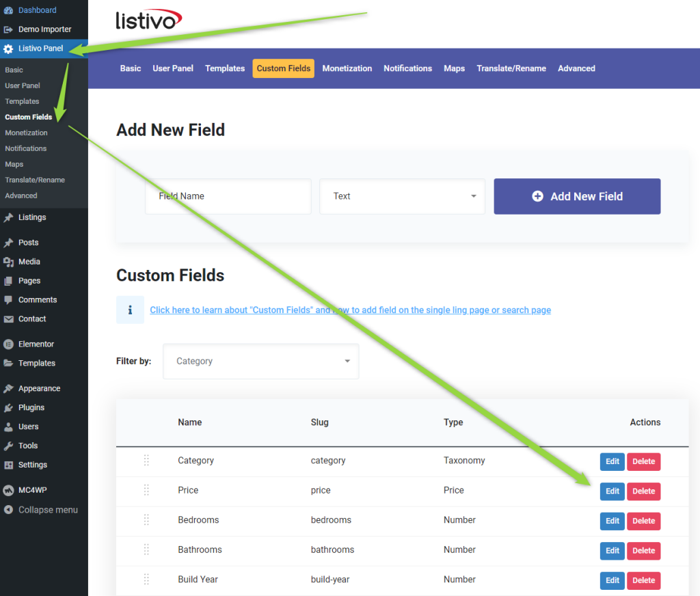Click the MC4WP Mailchimp icon
This screenshot has width=700, height=596.
pyautogui.click(x=8, y=489)
